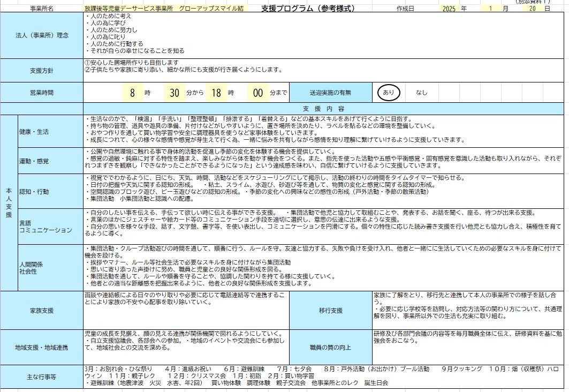Select the 運動・感覚 category cell
This screenshot has width=569, height=392.
(50, 161)
